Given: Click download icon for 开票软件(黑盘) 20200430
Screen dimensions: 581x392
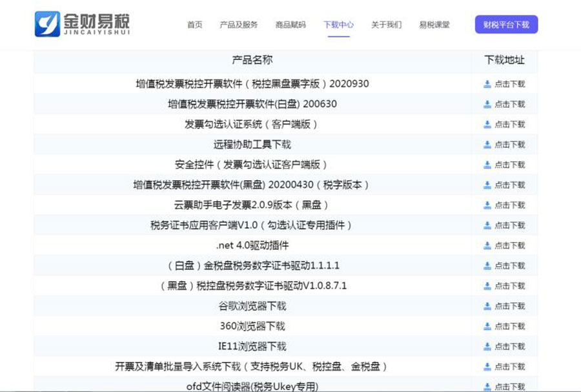Looking at the screenshot, I should (487, 185).
